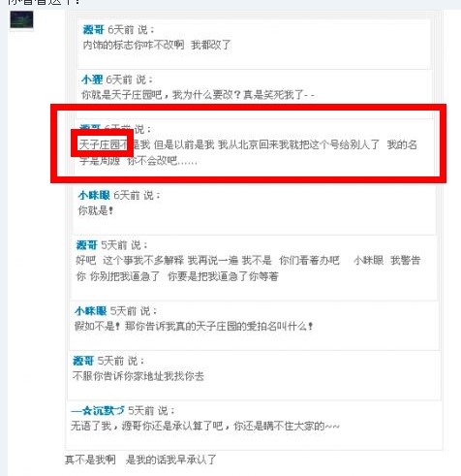Click 源哥 username above '不服你告诉' comment

pos(83,361)
